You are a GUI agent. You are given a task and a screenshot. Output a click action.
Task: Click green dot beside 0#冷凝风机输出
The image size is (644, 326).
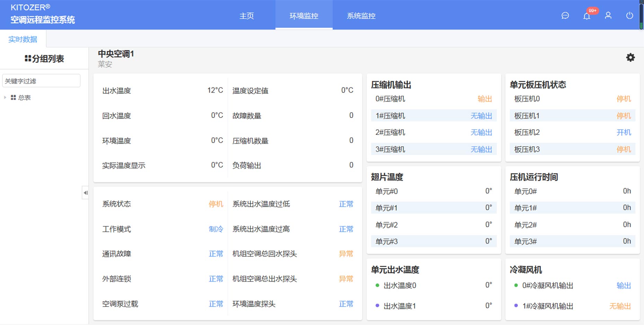click(516, 285)
